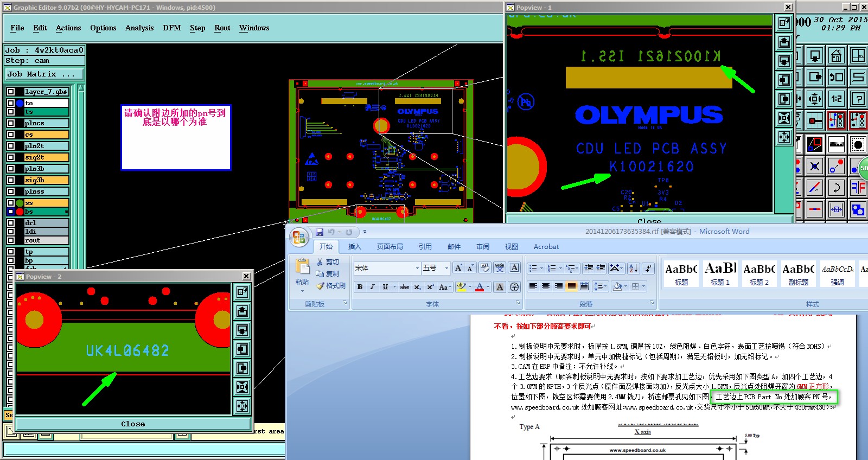Open highlight color dropdown arrow

coord(470,287)
